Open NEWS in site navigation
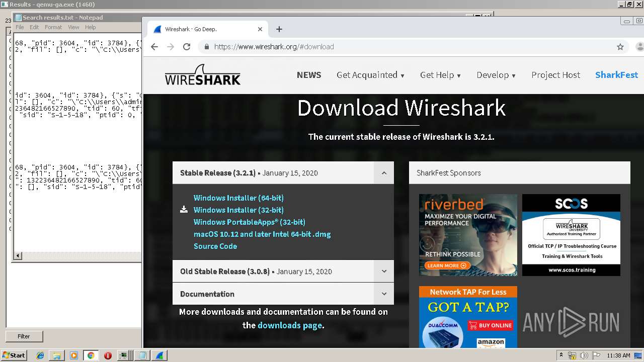 (309, 75)
